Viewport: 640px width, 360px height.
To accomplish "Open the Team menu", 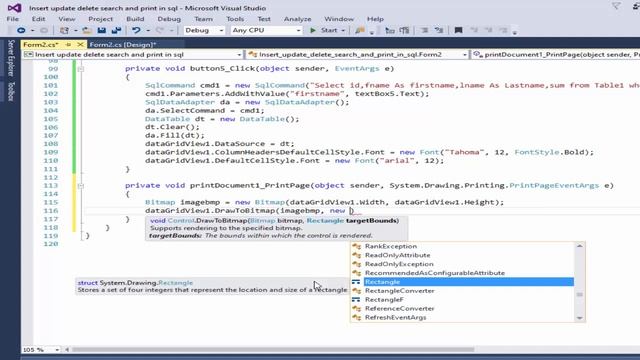I will click(203, 19).
